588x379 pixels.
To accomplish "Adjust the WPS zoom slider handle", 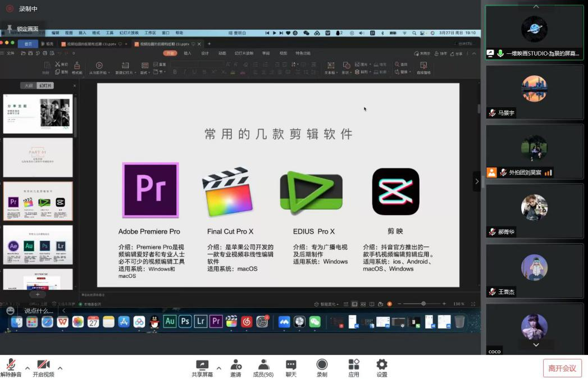I will click(x=423, y=304).
